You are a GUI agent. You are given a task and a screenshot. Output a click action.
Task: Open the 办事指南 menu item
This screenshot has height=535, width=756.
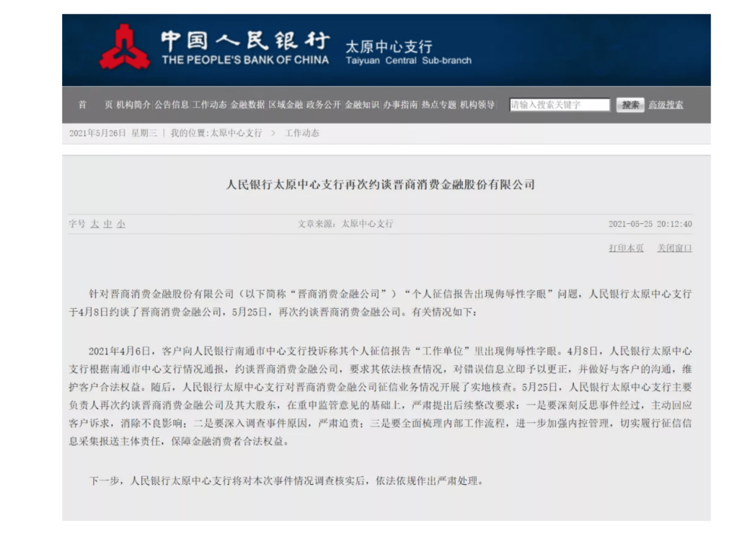click(400, 105)
